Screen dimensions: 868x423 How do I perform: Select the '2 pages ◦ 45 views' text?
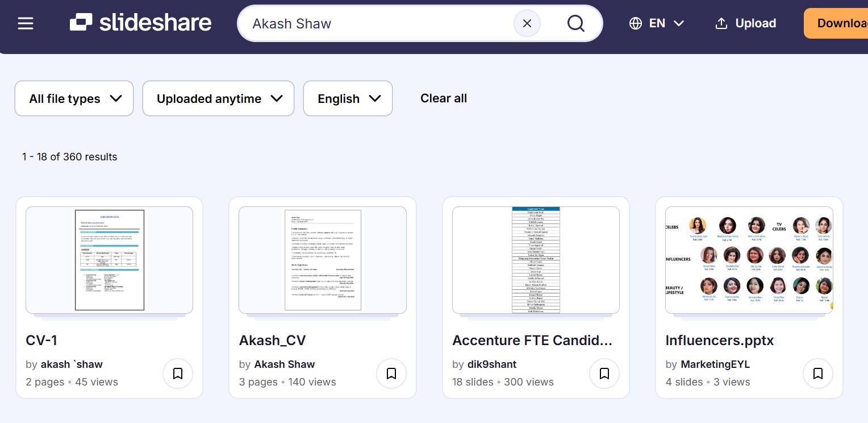tap(72, 382)
